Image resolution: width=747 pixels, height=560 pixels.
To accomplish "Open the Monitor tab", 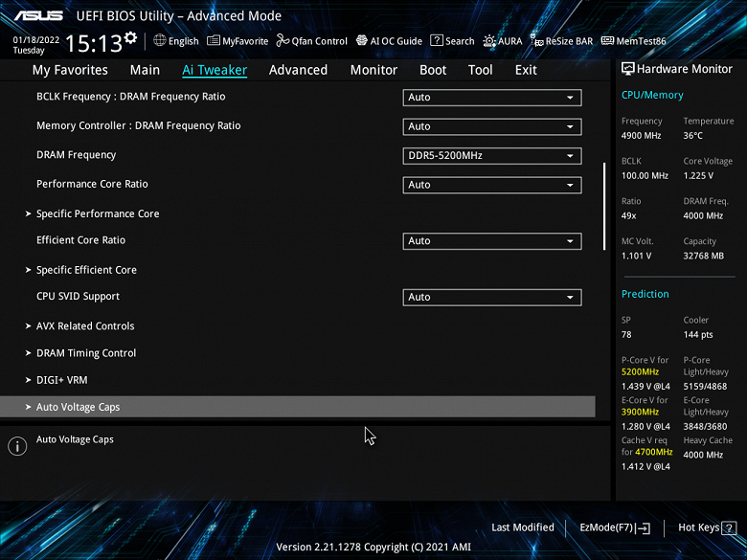I will pyautogui.click(x=373, y=70).
